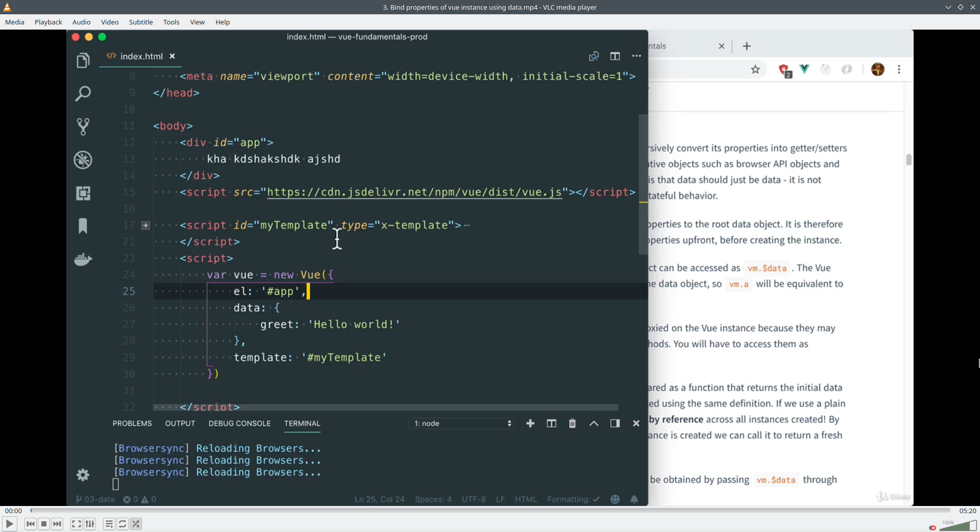Bookmark the page with star icon

coord(755,69)
